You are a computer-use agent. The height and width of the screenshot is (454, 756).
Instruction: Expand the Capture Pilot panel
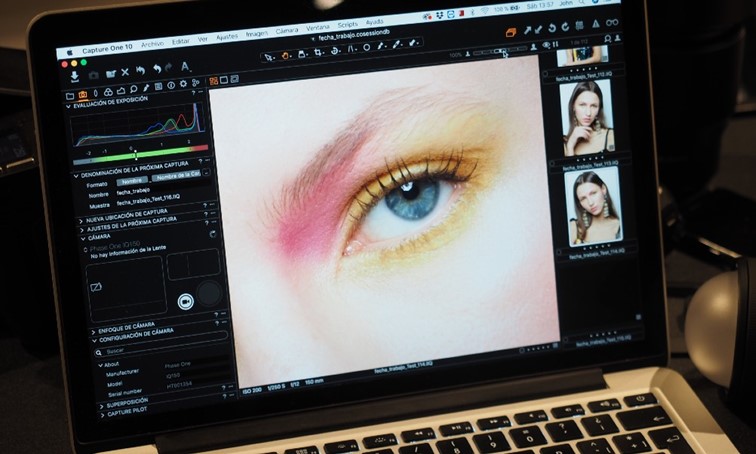[102, 415]
